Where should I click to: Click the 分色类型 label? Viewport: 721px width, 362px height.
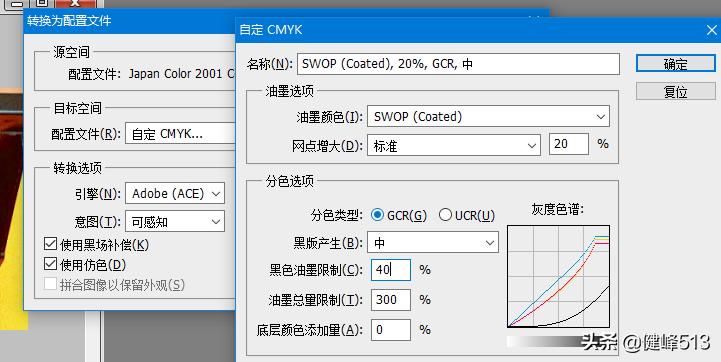[x=337, y=215]
